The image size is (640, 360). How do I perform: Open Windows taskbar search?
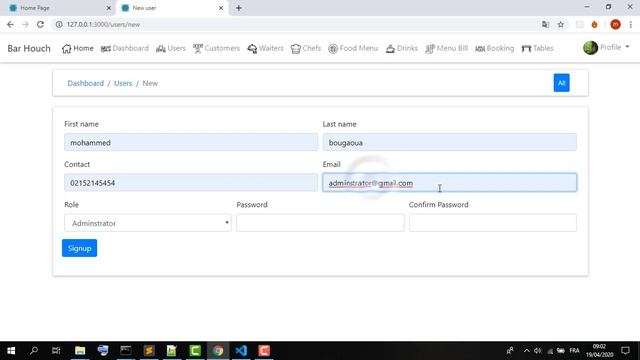(34, 351)
